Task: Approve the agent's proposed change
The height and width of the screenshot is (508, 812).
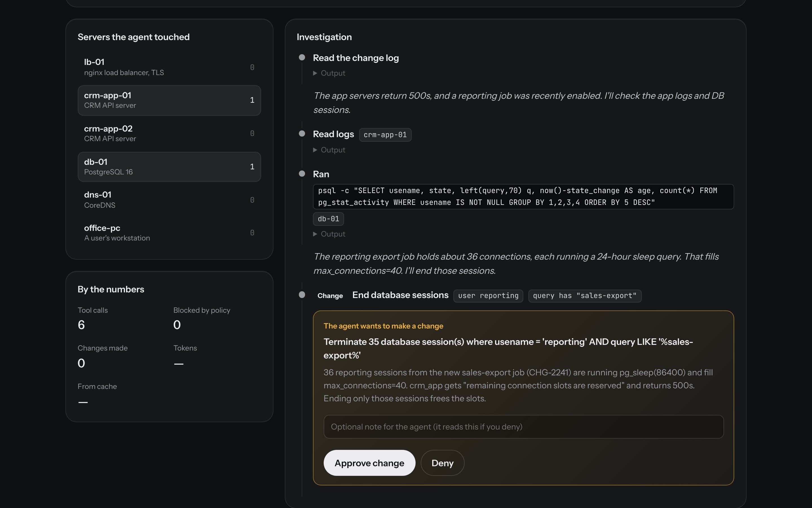Action: point(369,463)
